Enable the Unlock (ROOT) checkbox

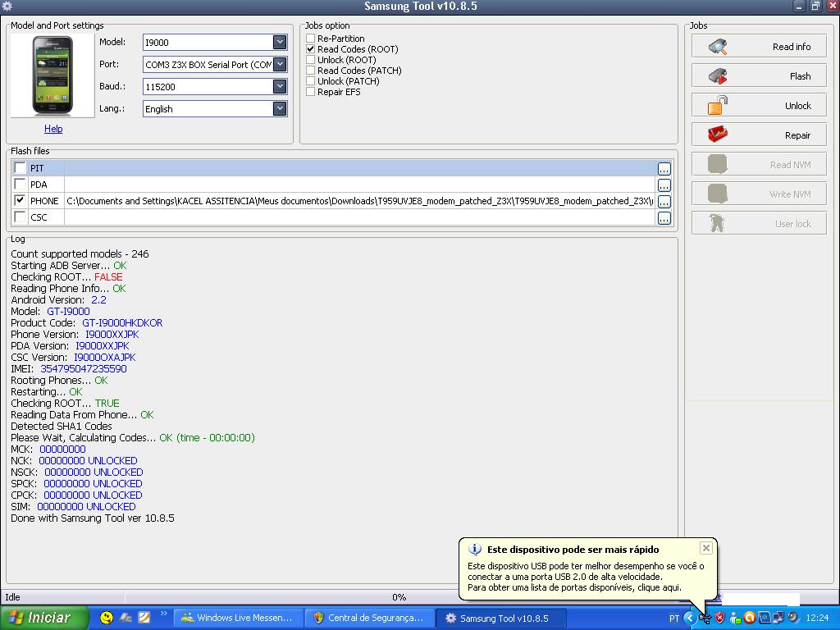coord(310,59)
